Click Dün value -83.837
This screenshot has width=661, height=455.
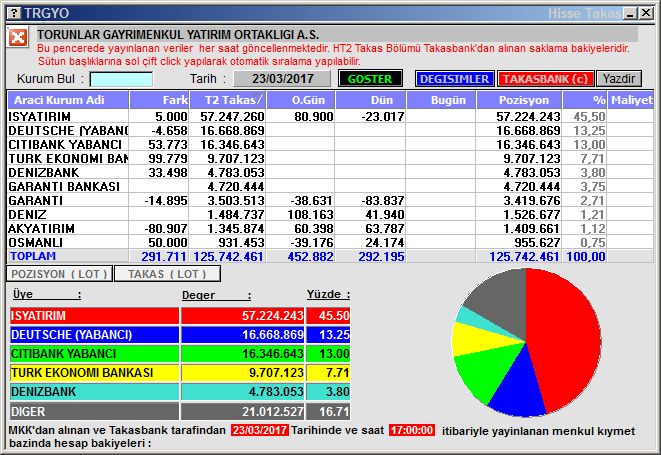384,200
